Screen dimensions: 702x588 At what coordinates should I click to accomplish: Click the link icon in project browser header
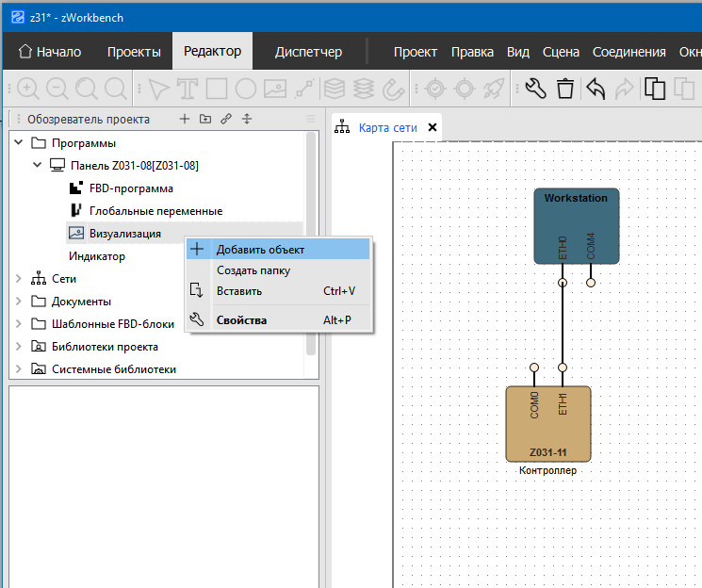[226, 119]
